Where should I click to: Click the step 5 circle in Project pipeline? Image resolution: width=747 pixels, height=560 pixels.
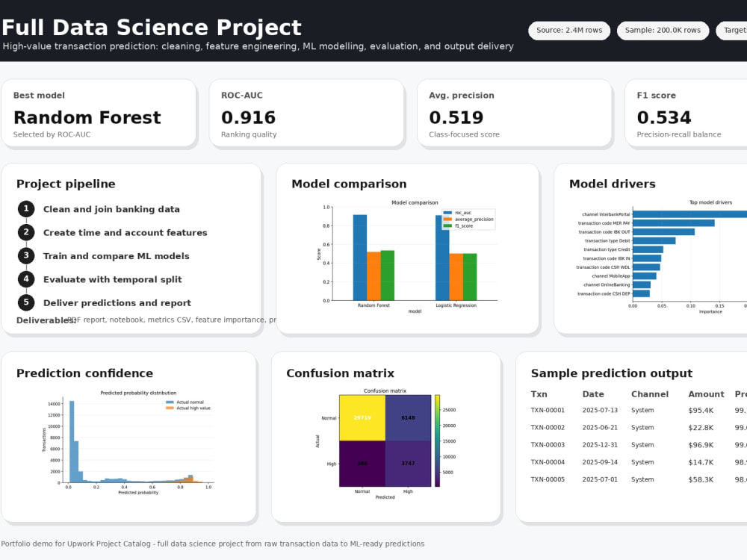26,302
